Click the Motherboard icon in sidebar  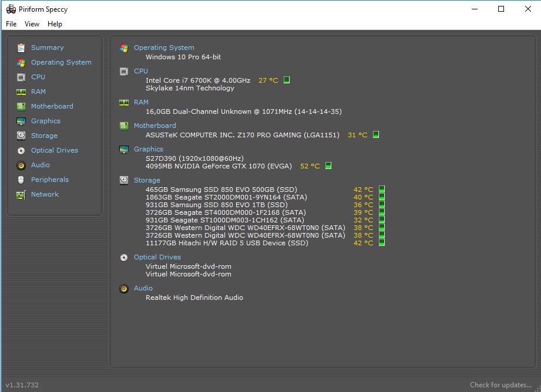21,107
